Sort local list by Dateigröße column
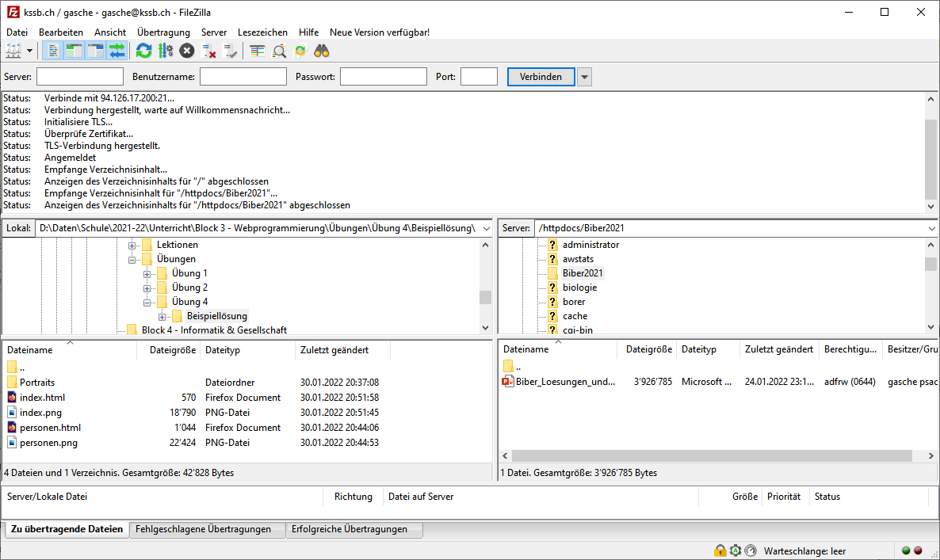 tap(173, 350)
